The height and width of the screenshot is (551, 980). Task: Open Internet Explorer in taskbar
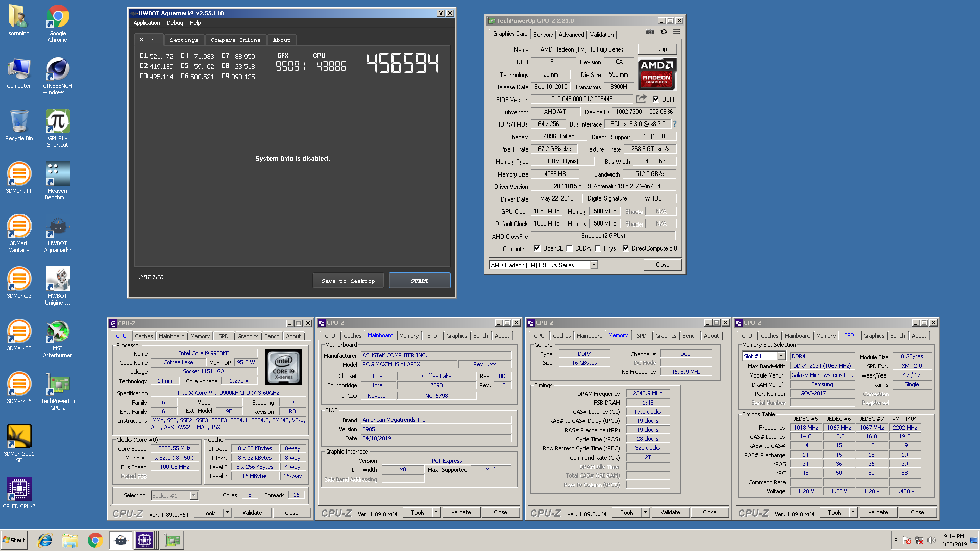pos(45,540)
